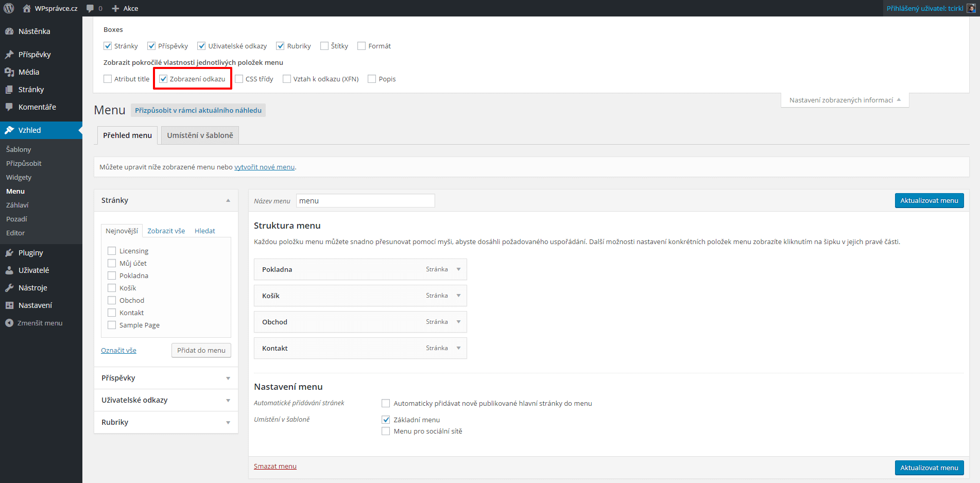The width and height of the screenshot is (980, 483).
Task: Uncheck the Příspěvky box checkbox
Action: coord(151,46)
